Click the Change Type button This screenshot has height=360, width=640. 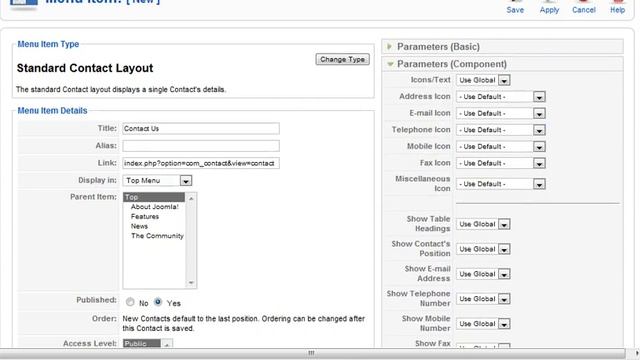coord(342,60)
